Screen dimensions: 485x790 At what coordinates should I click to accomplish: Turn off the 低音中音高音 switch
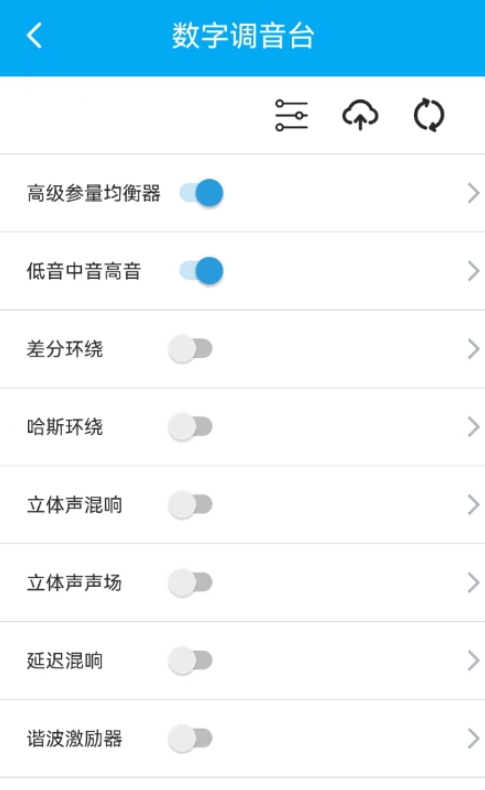click(201, 271)
